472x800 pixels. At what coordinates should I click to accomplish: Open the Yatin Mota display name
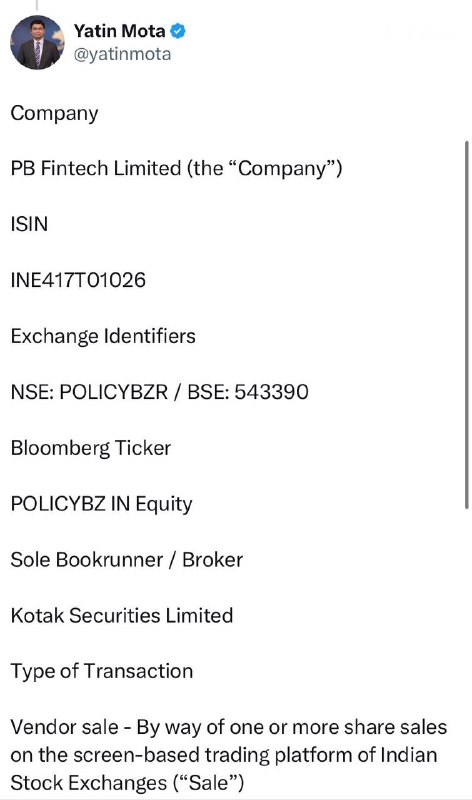pos(119,31)
